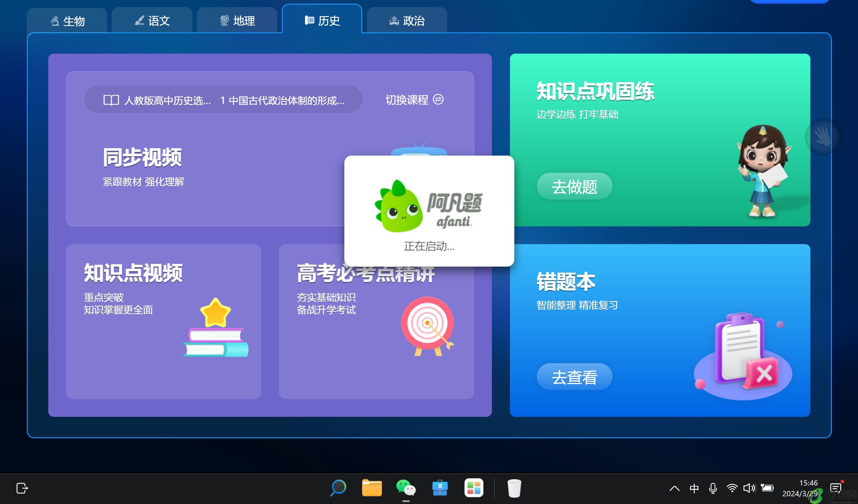
Task: Click the 去查看 button
Action: [x=574, y=377]
